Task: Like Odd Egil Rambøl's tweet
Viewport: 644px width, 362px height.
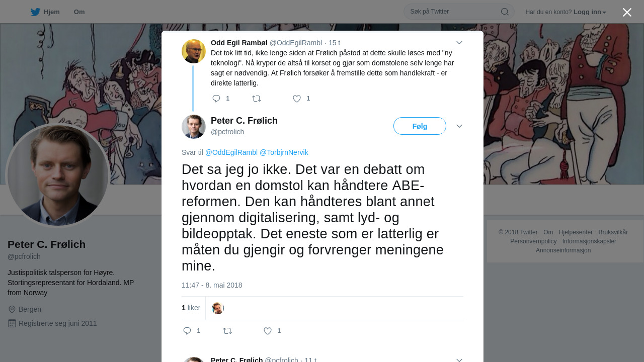Action: point(297,99)
